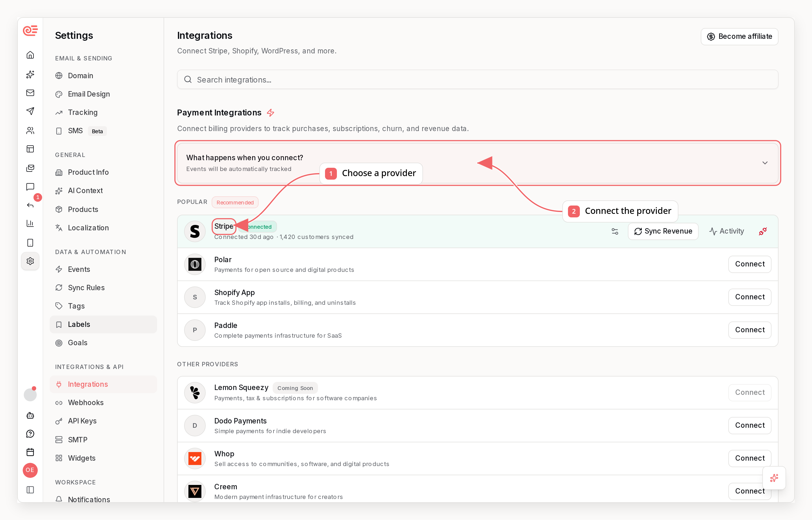Open SMS Beta settings
The height and width of the screenshot is (520, 812).
[103, 131]
